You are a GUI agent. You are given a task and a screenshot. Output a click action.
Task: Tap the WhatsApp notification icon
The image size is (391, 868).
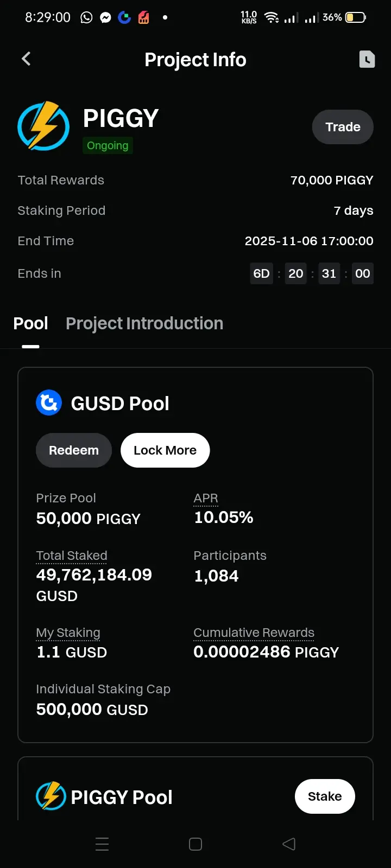pyautogui.click(x=86, y=18)
